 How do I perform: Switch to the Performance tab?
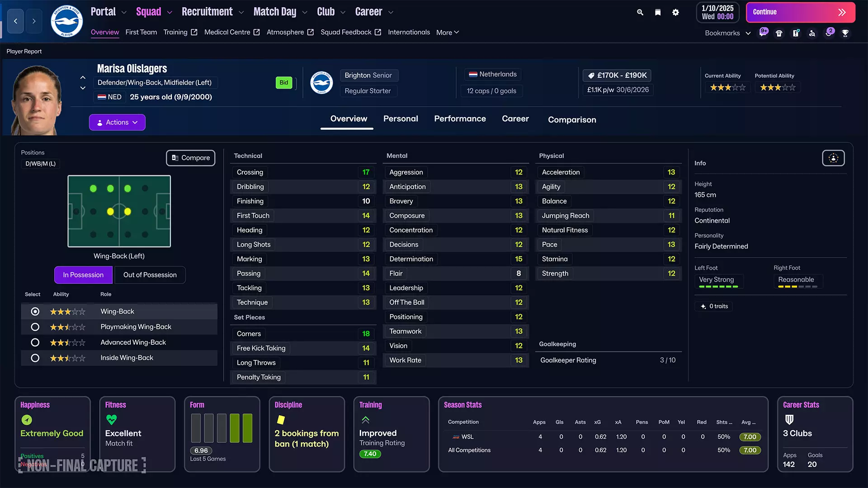(x=460, y=118)
